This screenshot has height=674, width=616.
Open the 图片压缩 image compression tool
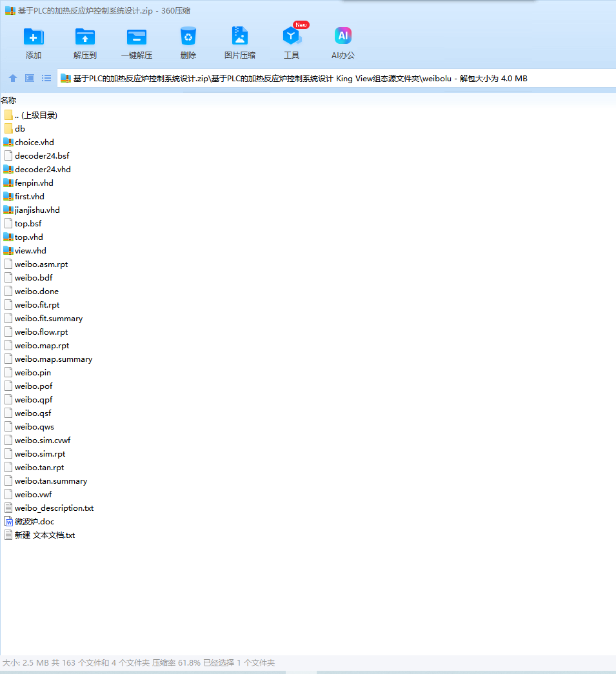pos(240,35)
